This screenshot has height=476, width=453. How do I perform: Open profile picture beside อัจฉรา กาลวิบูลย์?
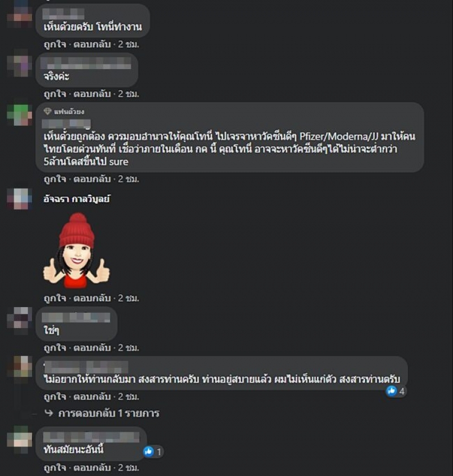19,199
